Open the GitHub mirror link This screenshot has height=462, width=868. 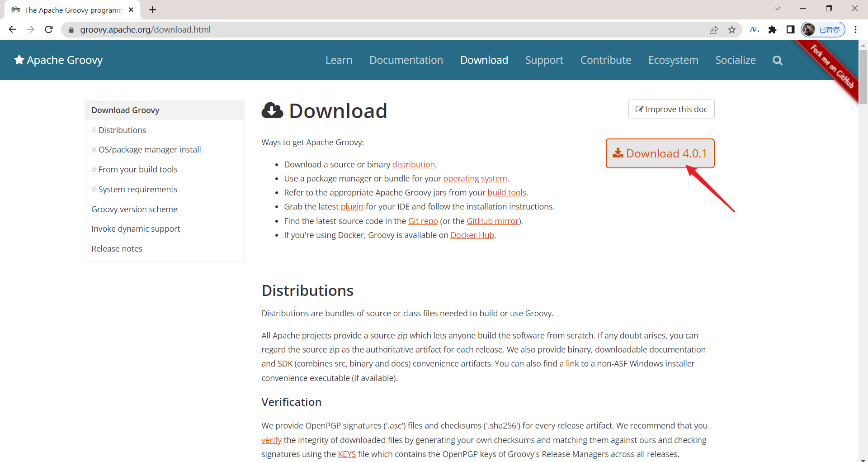coord(493,221)
